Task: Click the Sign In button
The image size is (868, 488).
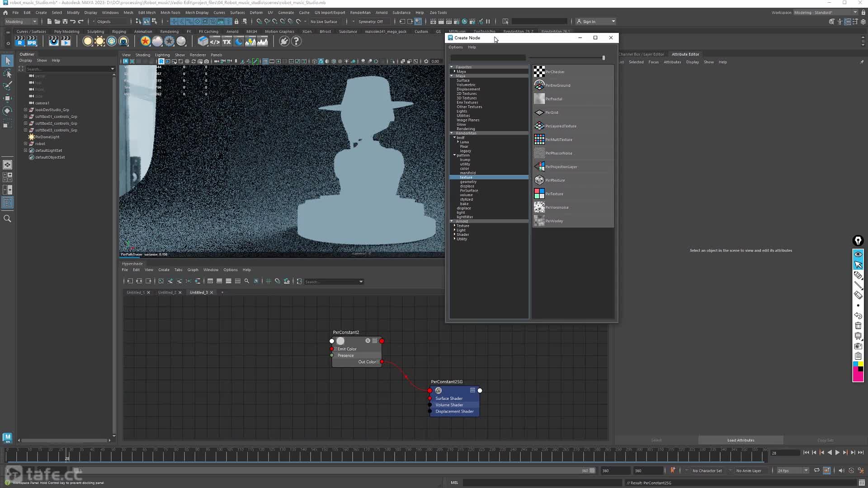Action: tap(589, 22)
